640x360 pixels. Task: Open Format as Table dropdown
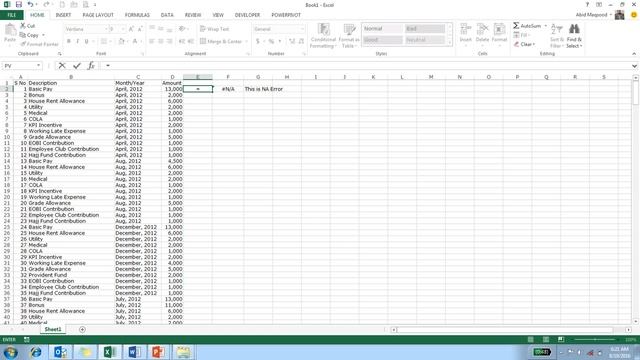pyautogui.click(x=349, y=36)
